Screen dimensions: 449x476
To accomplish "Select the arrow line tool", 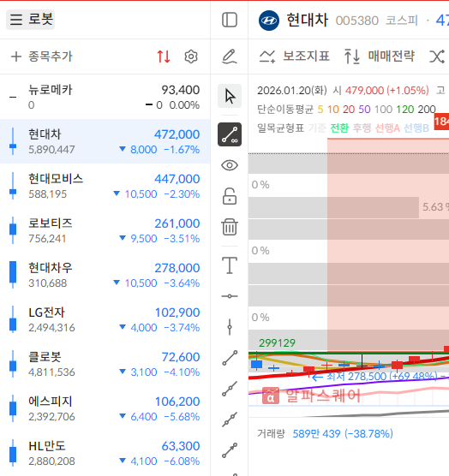I will [230, 450].
